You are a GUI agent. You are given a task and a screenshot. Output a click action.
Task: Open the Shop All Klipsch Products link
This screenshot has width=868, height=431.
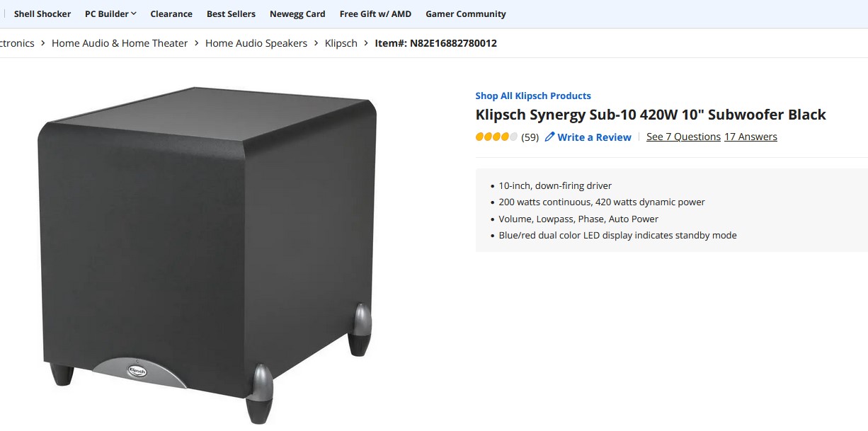click(x=533, y=96)
